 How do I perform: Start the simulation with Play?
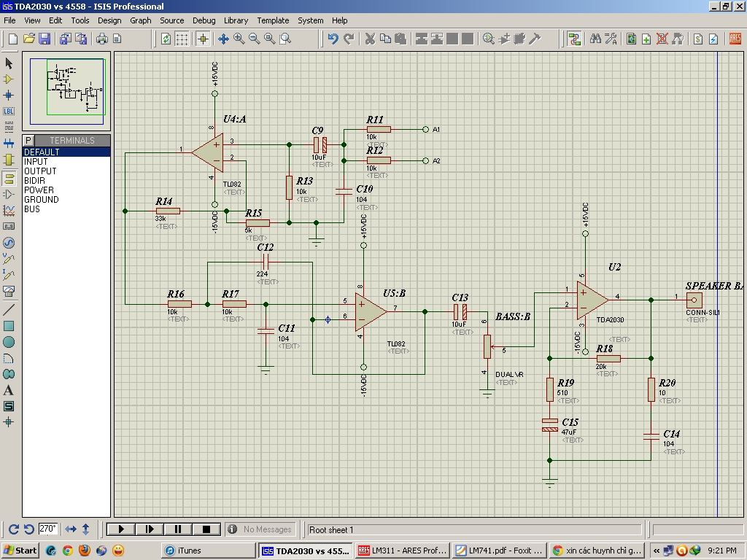click(x=121, y=529)
